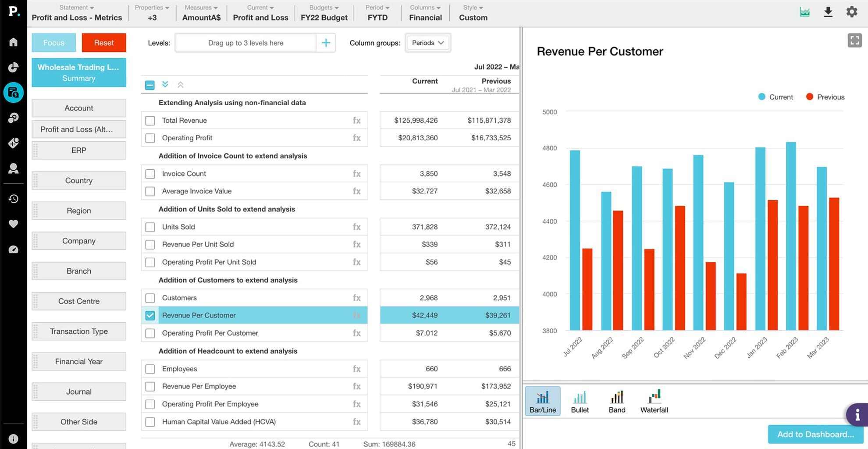
Task: Toggle the chart panel icon in header
Action: pos(804,12)
